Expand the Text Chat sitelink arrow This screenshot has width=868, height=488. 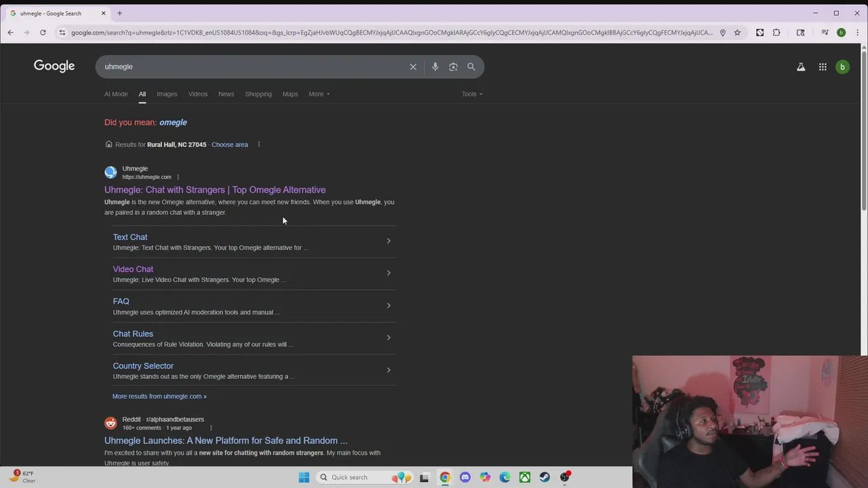point(389,241)
